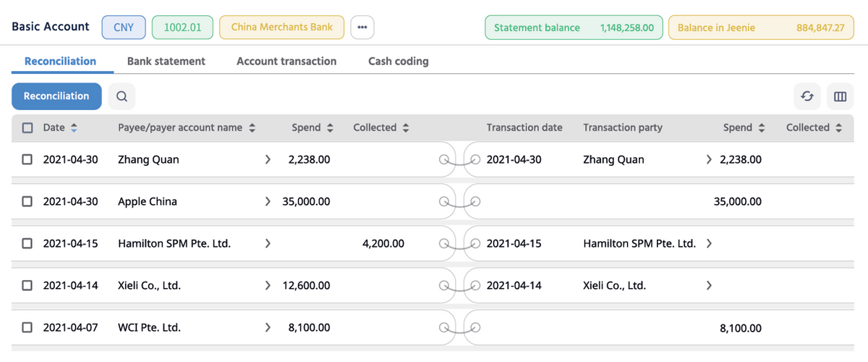Click the Statement balance green box

[x=574, y=28]
